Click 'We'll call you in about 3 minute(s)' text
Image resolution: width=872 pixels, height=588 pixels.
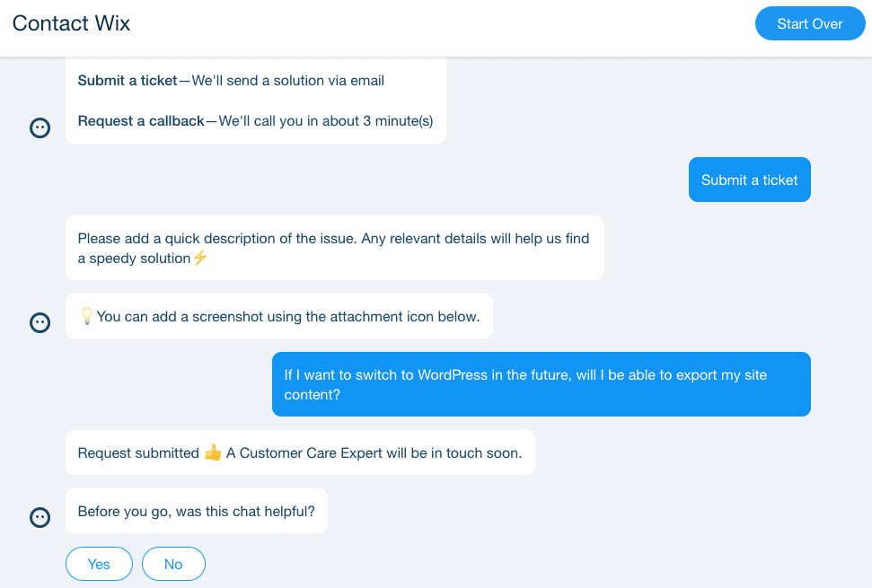click(326, 121)
